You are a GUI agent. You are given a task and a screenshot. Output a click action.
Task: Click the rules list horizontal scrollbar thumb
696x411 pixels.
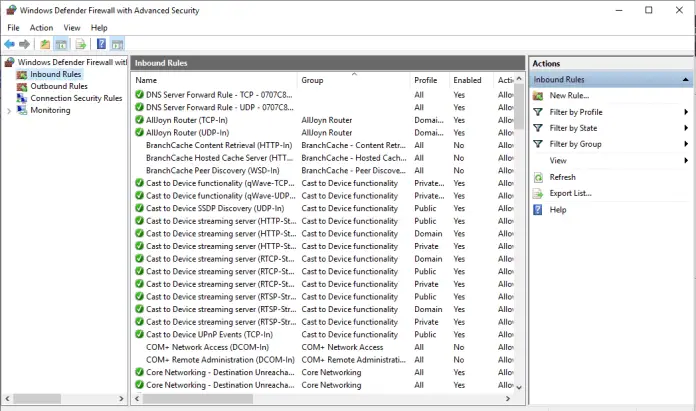(x=198, y=399)
